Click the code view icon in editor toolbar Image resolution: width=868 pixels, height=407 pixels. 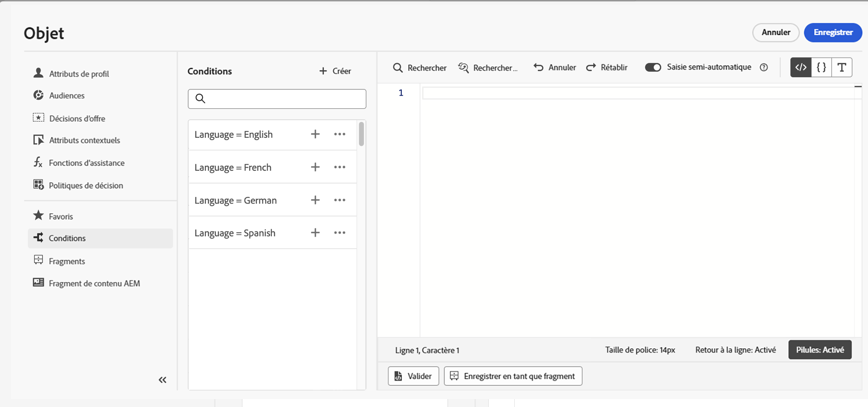tap(801, 68)
